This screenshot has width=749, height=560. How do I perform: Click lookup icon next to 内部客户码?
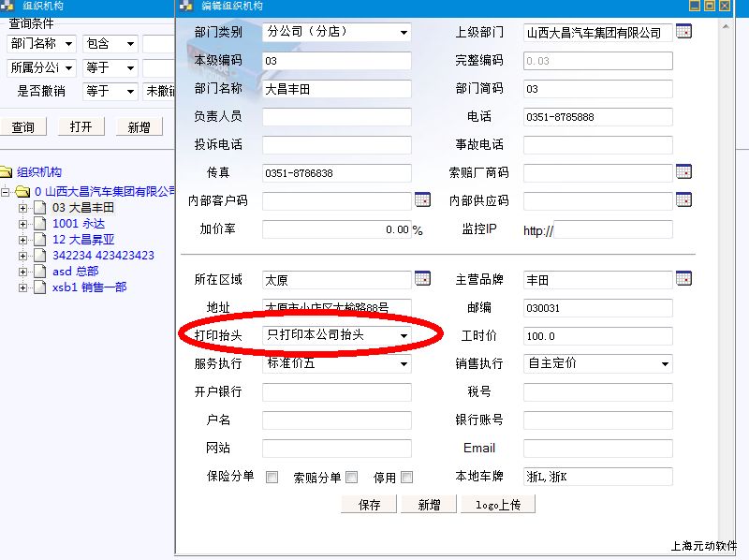[x=422, y=200]
